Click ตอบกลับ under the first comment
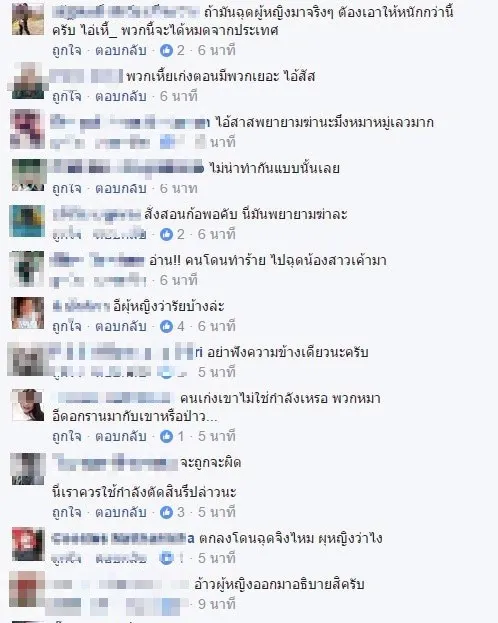 point(121,50)
